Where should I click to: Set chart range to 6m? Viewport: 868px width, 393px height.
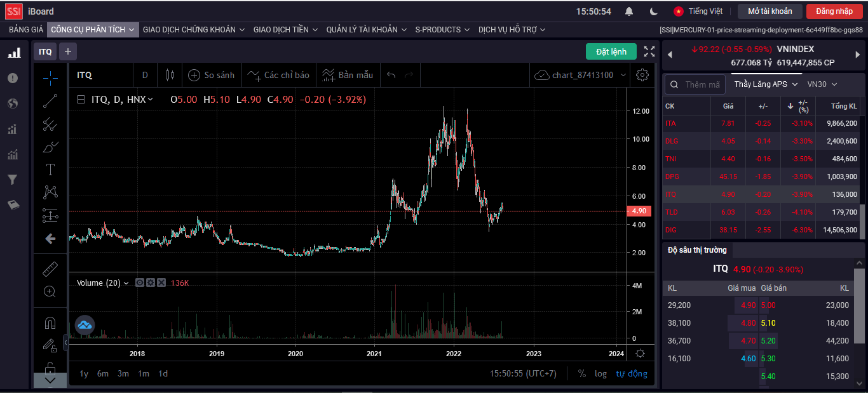click(x=103, y=373)
